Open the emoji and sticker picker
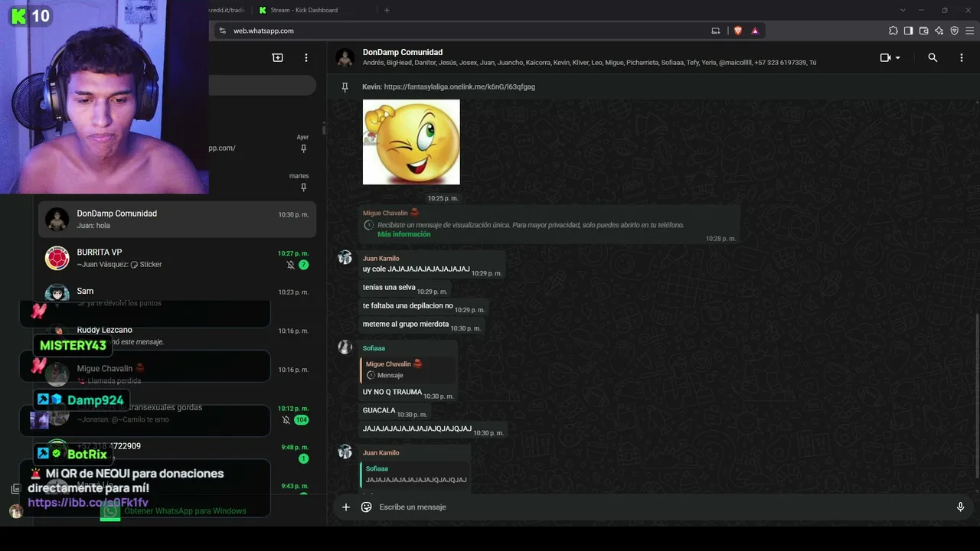 (366, 507)
